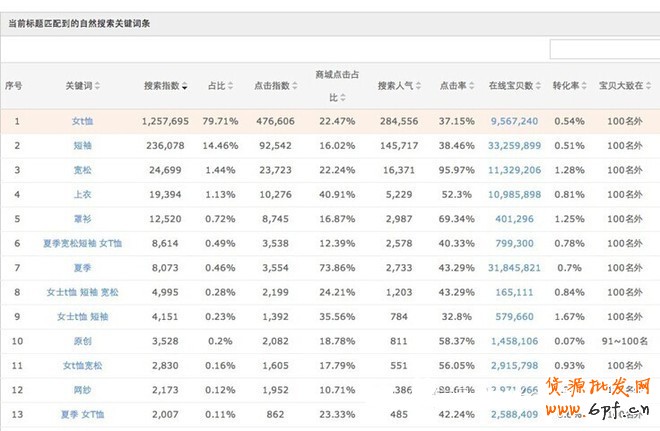Image resolution: width=660 pixels, height=431 pixels.
Task: Open the 女士t恤 短袖 宽松 keyword
Action: tap(83, 292)
